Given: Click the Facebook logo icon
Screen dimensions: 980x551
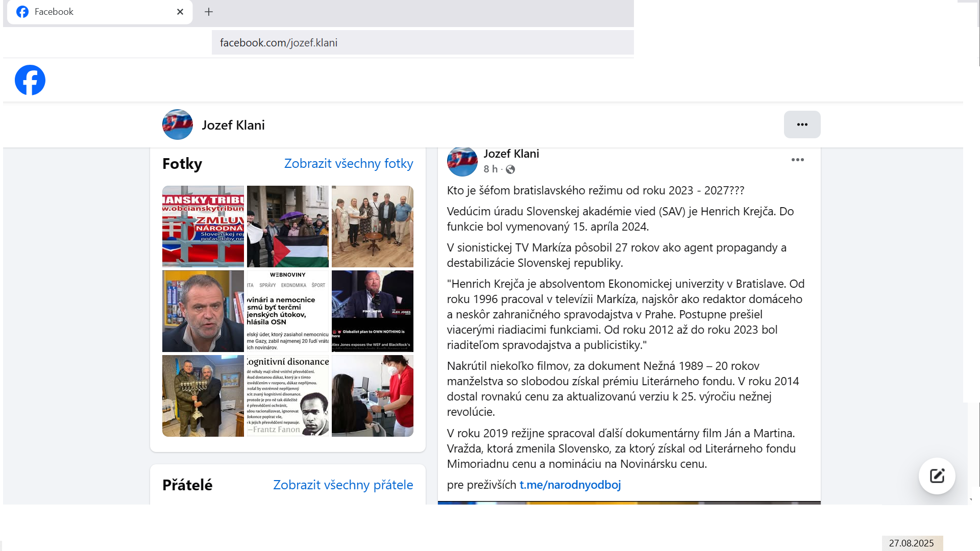Looking at the screenshot, I should click(30, 80).
